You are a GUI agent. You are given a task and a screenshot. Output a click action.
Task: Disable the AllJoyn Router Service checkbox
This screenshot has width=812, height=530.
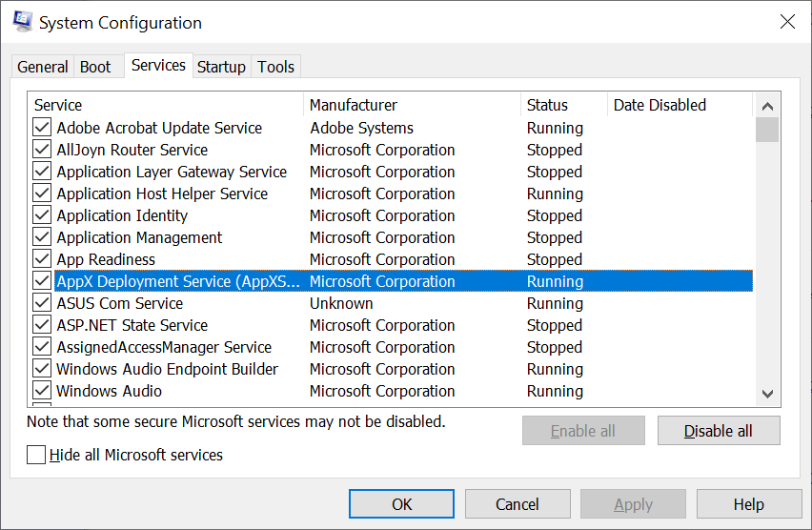[42, 150]
